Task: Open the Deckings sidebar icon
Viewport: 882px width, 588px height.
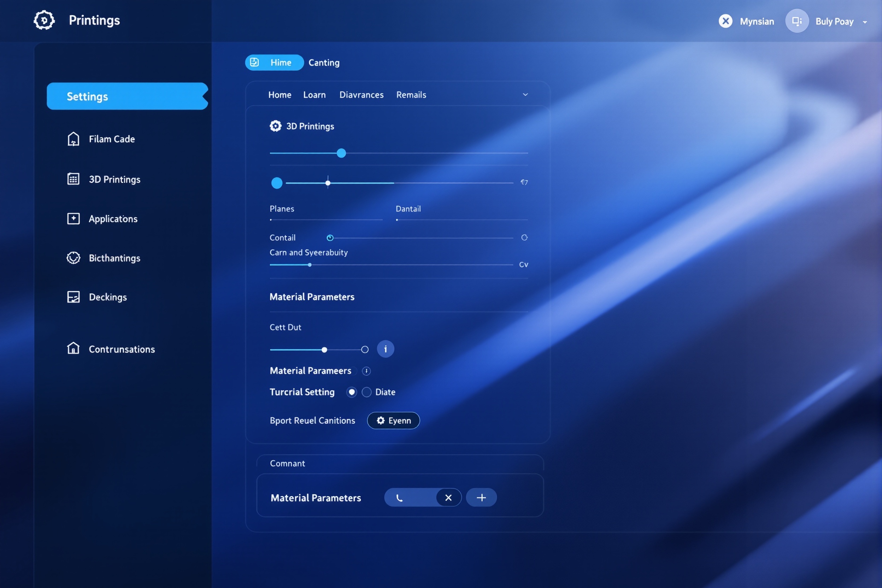Action: [73, 297]
